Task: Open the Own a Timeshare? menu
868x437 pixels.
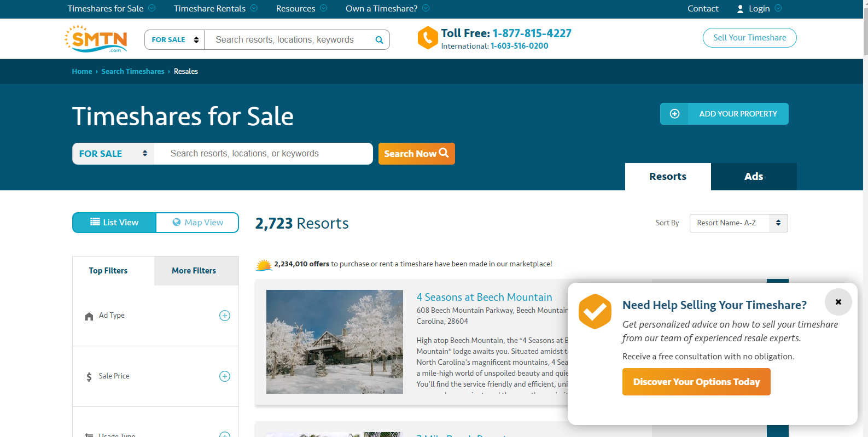Action: click(387, 9)
